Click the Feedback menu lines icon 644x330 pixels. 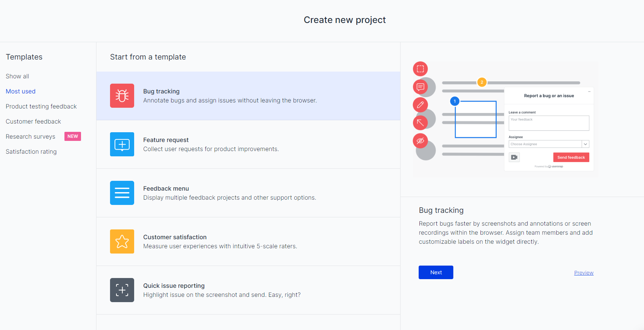click(x=122, y=193)
